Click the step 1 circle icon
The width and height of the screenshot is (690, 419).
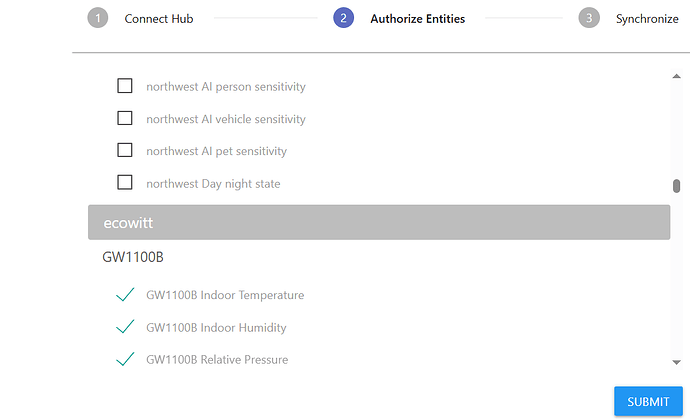click(97, 18)
